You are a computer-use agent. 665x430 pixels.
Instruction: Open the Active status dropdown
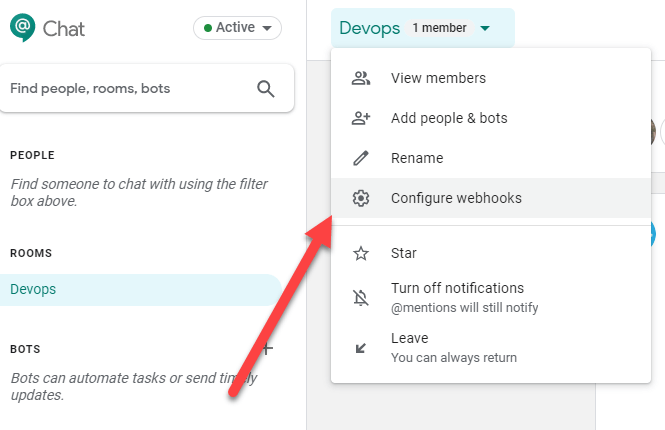pos(237,28)
